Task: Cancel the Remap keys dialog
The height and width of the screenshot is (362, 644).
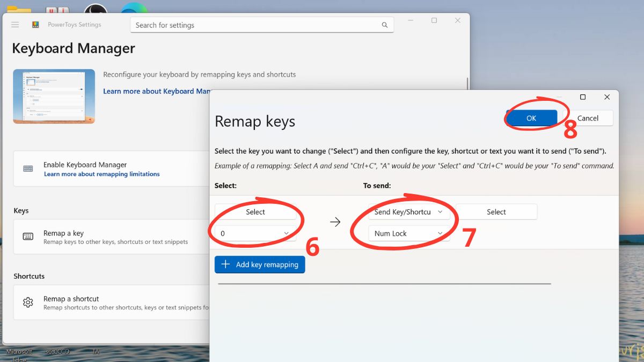Action: click(589, 118)
